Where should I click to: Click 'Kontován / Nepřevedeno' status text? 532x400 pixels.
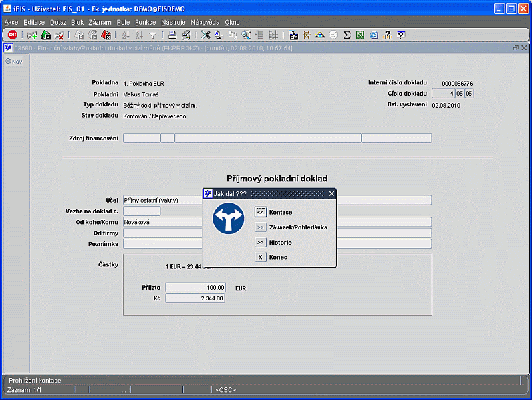coord(154,116)
